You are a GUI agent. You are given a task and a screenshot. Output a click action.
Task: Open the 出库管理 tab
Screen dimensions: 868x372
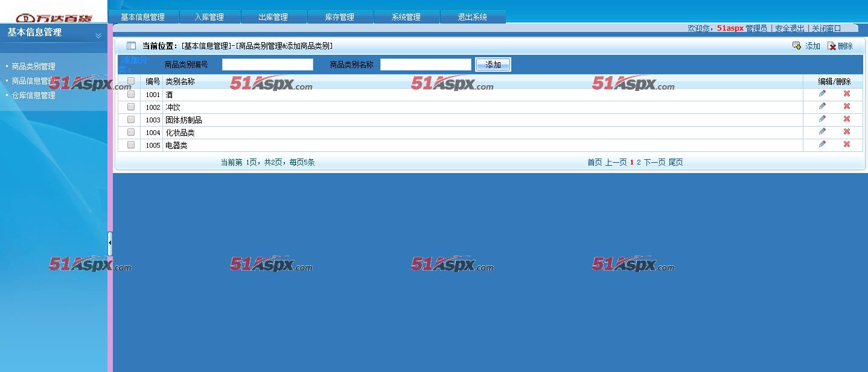pyautogui.click(x=273, y=17)
